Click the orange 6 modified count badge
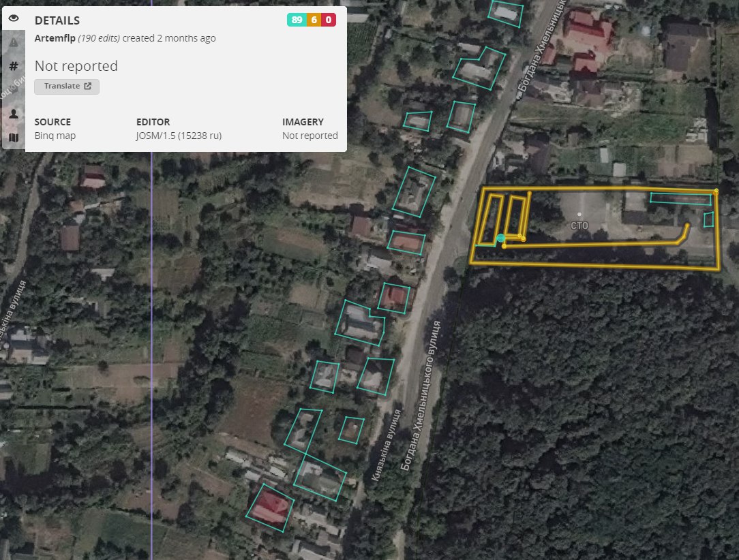739x560 pixels. tap(314, 20)
